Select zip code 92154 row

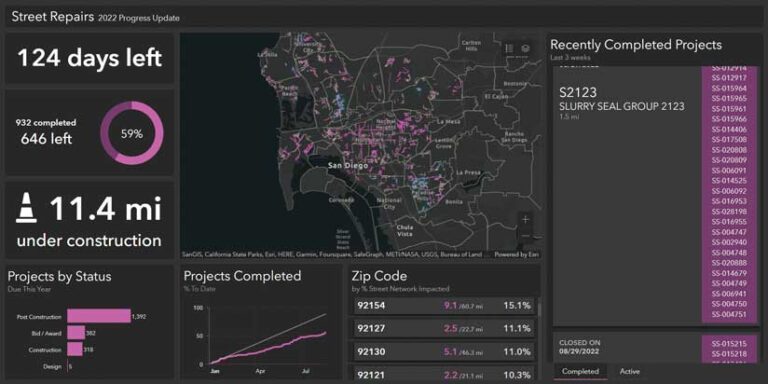coord(444,306)
